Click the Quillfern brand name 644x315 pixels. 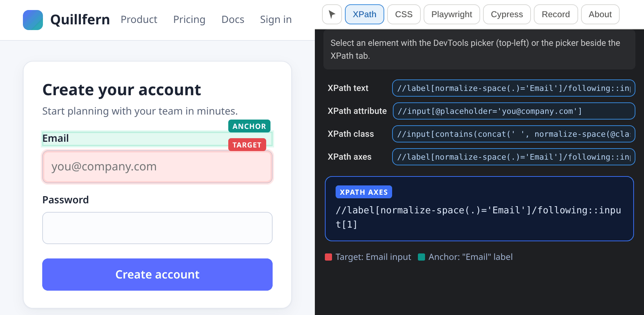click(80, 20)
